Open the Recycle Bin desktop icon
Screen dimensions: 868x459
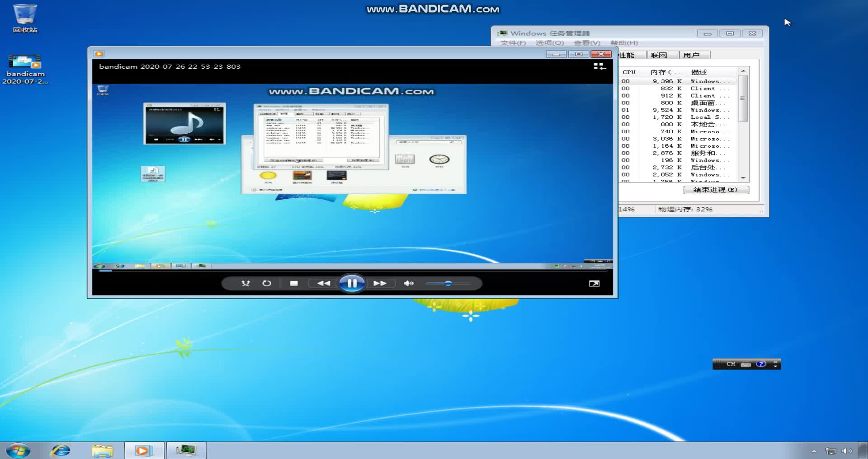click(x=25, y=18)
